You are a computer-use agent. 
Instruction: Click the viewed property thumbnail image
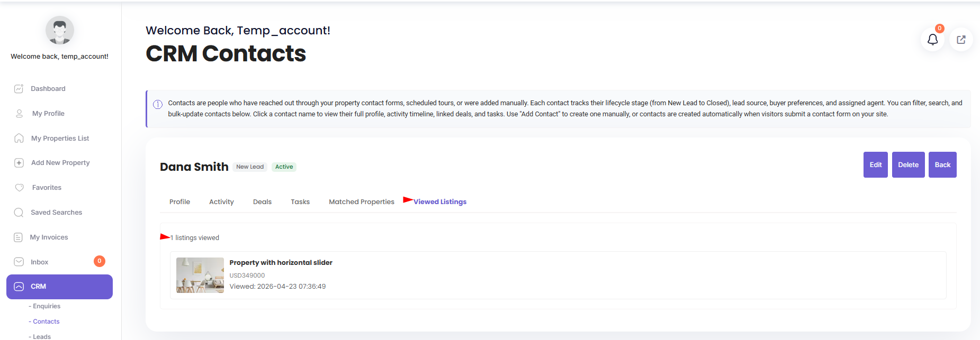pyautogui.click(x=200, y=275)
